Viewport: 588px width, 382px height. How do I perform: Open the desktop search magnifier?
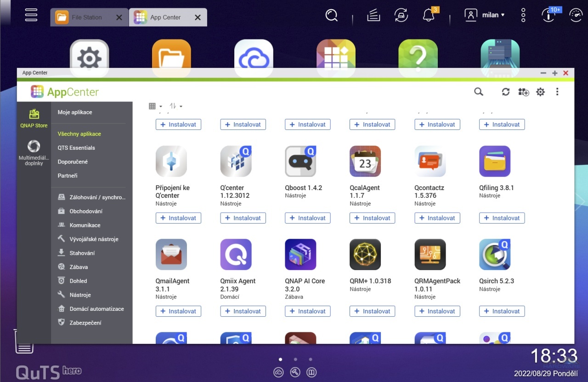331,15
